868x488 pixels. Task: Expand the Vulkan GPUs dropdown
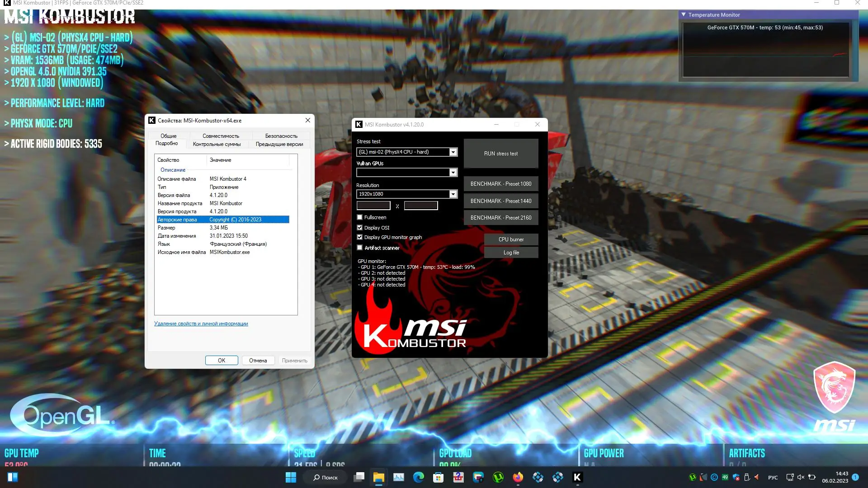[x=453, y=173]
